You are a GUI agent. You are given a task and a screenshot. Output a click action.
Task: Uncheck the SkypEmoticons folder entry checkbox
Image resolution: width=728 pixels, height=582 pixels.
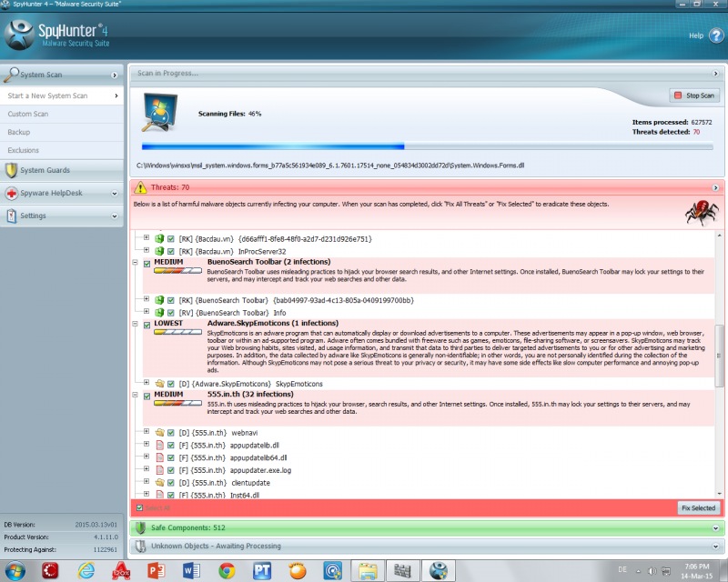171,384
